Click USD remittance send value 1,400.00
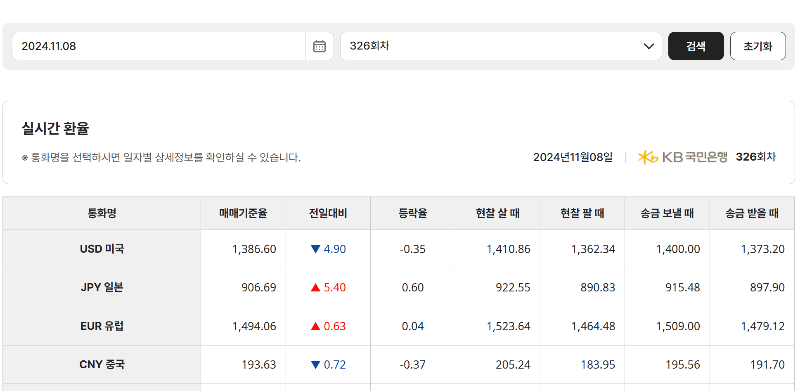 click(x=678, y=249)
